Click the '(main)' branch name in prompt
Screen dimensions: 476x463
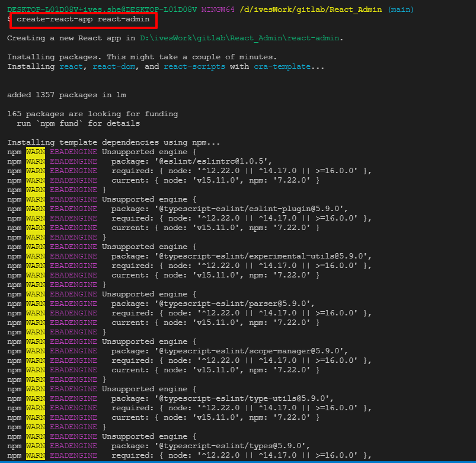401,9
